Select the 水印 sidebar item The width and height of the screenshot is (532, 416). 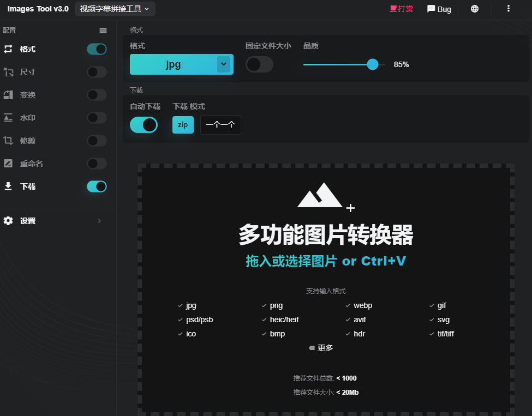point(27,118)
